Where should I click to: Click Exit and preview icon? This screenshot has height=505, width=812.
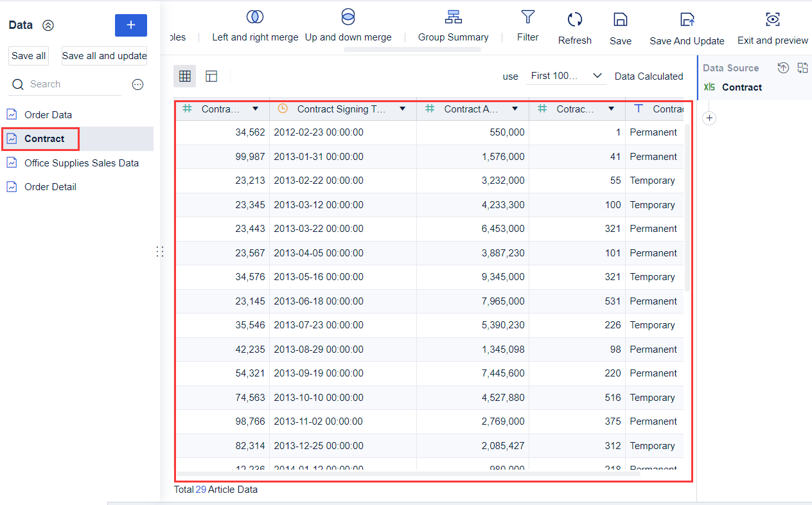point(772,19)
